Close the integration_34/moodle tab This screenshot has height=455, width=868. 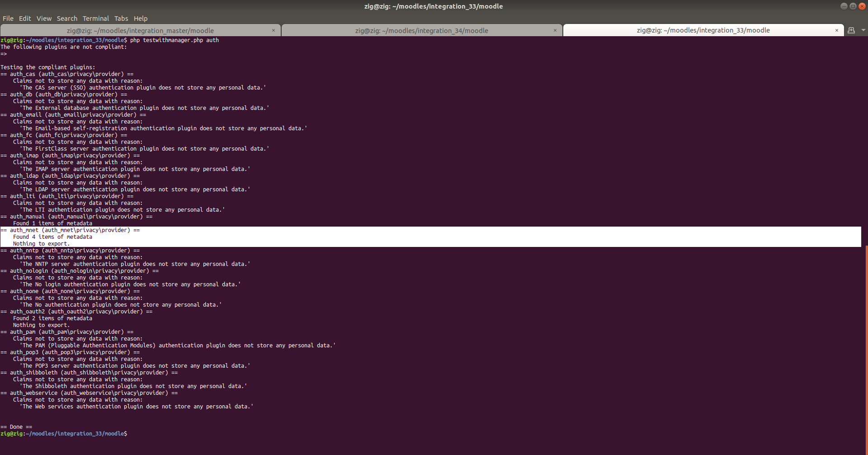tap(555, 30)
